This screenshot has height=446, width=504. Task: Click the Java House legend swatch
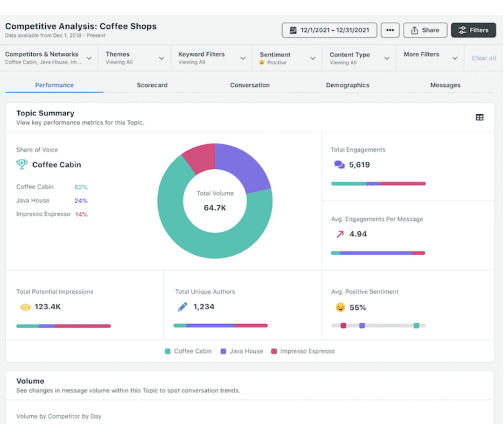(224, 351)
